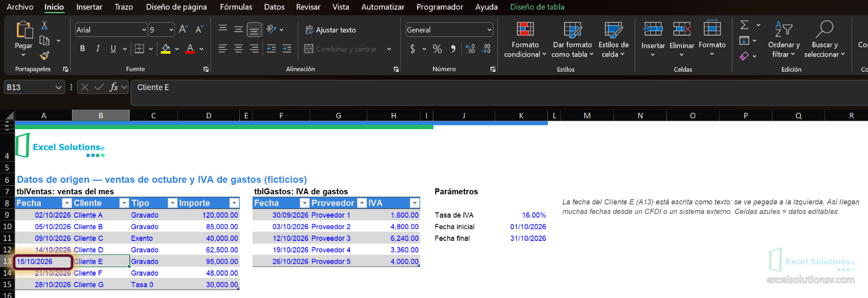The image size is (868, 298).
Task: Toggle underline formatting
Action: click(x=113, y=48)
